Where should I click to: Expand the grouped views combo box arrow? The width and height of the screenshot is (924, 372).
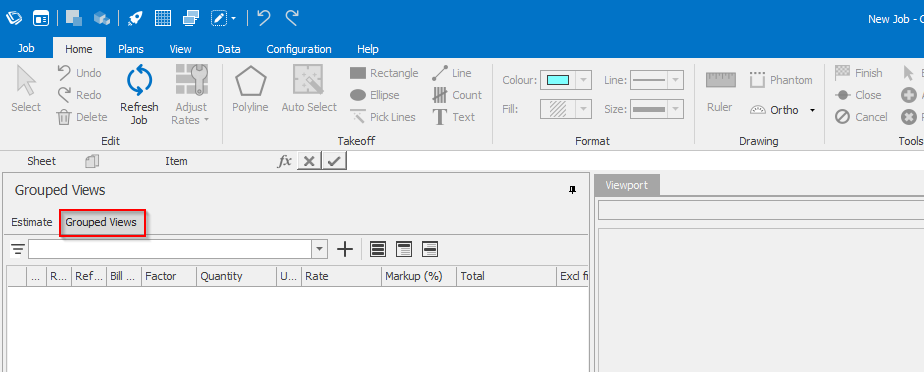[x=319, y=249]
